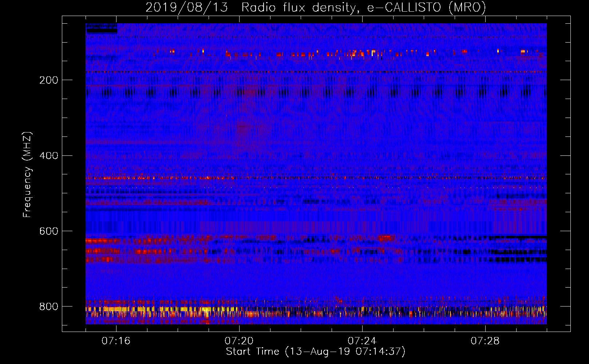Screen dimensions: 589x364
Task: Click the '200' frequency tick label
Action: click(x=49, y=80)
